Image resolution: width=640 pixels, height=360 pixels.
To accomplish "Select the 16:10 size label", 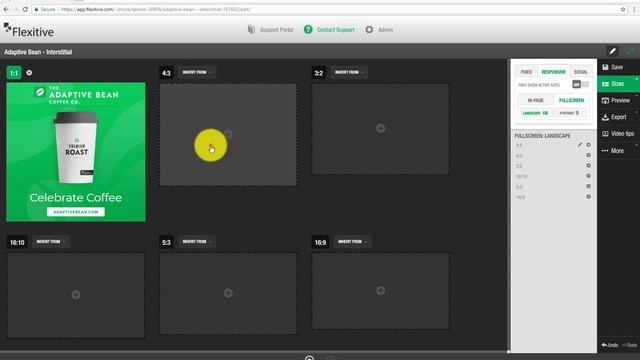I will point(17,242).
